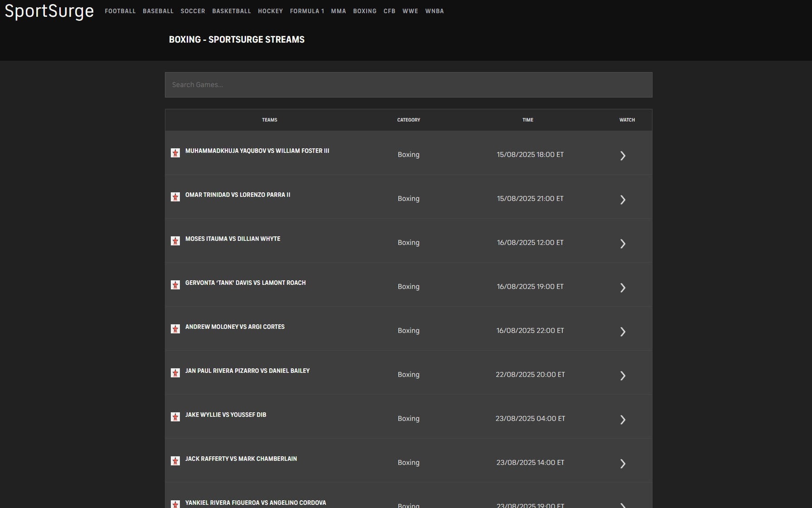Open the Football menu item

120,11
